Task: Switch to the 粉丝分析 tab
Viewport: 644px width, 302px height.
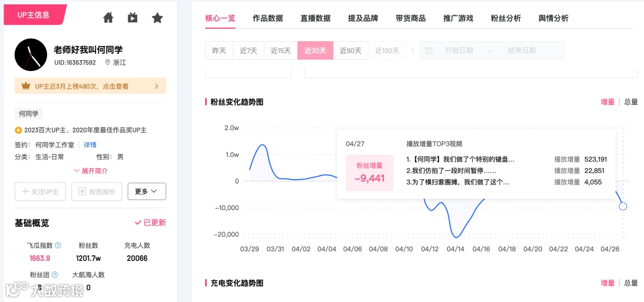Action: pyautogui.click(x=506, y=18)
